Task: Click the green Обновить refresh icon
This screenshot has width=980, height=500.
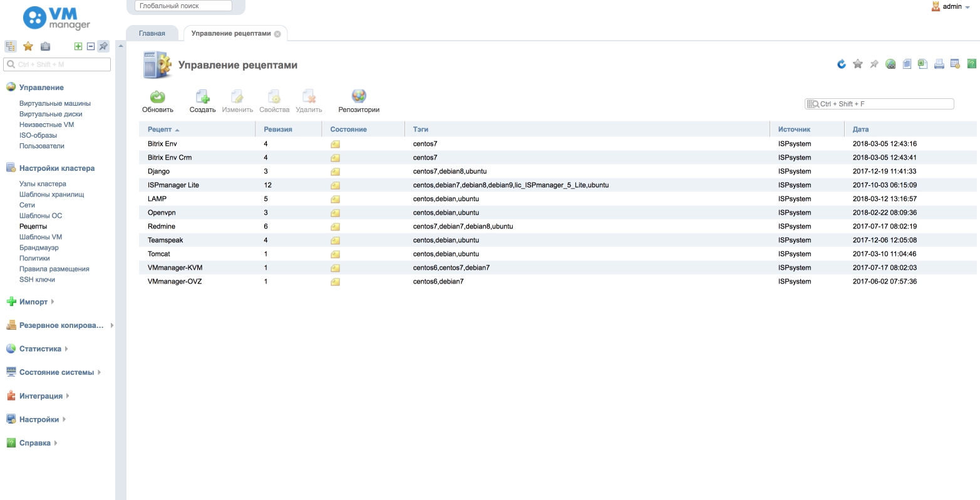Action: pyautogui.click(x=157, y=97)
